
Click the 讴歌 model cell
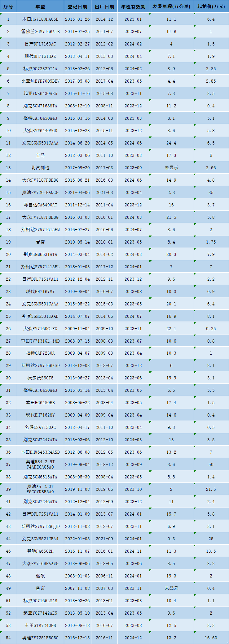click(40, 576)
